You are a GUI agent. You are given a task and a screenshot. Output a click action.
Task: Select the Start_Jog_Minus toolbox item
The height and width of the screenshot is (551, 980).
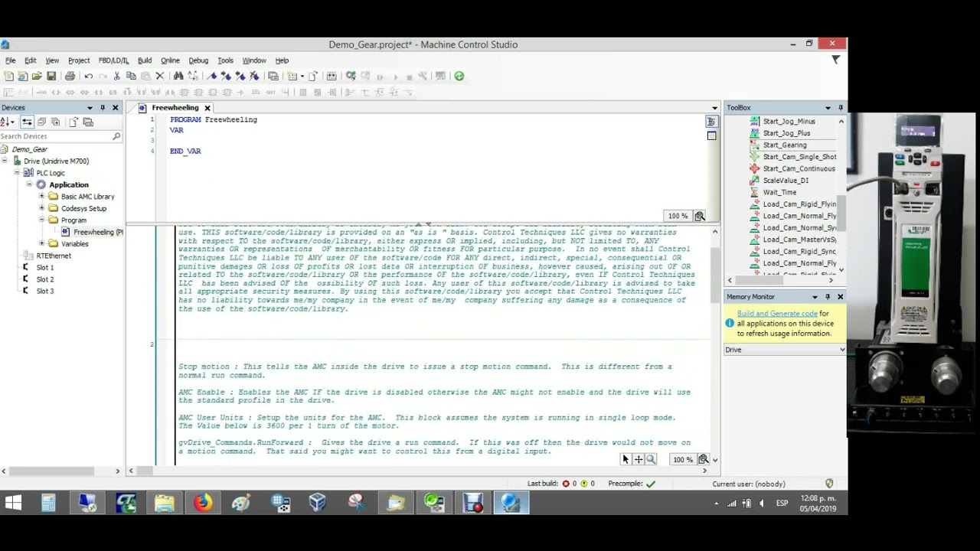(789, 121)
